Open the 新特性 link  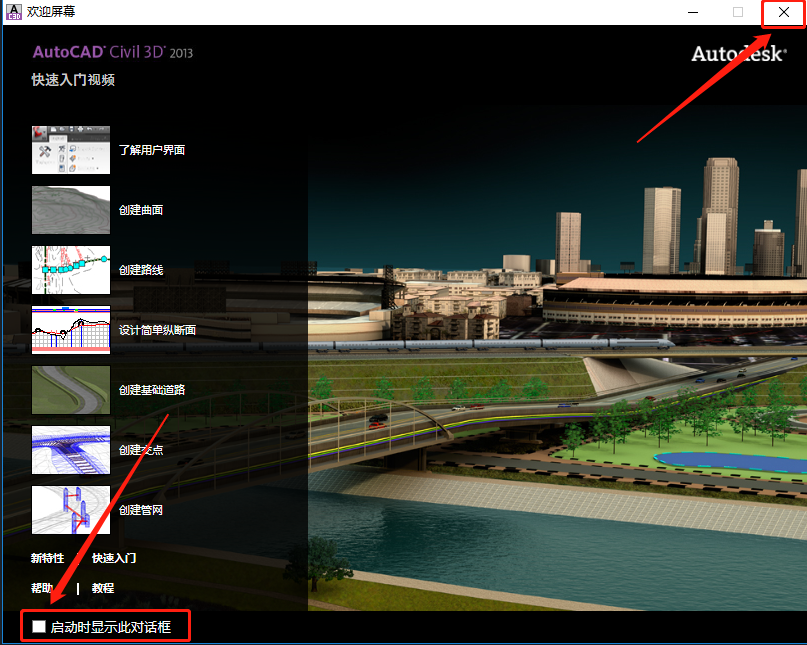pos(47,558)
